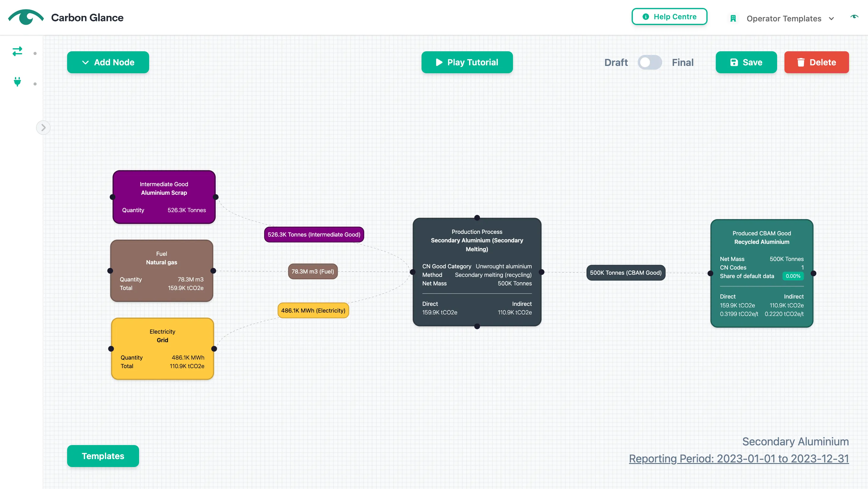Click the Draft label
Image resolution: width=868 pixels, height=489 pixels.
pos(616,62)
